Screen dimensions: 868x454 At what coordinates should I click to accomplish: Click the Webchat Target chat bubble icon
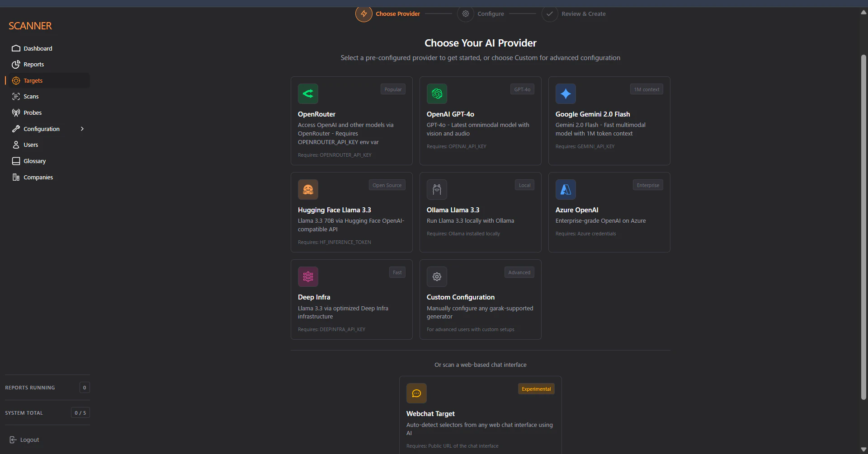416,393
